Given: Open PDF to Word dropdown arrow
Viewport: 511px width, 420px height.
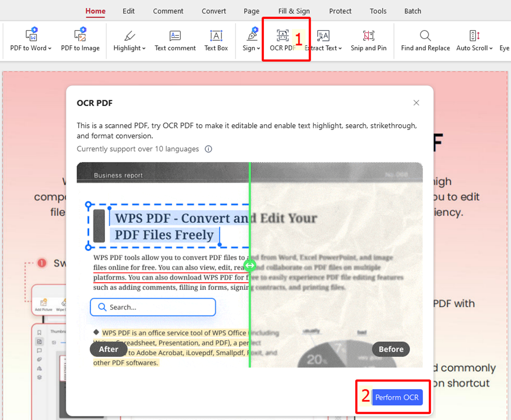Looking at the screenshot, I should pyautogui.click(x=50, y=48).
